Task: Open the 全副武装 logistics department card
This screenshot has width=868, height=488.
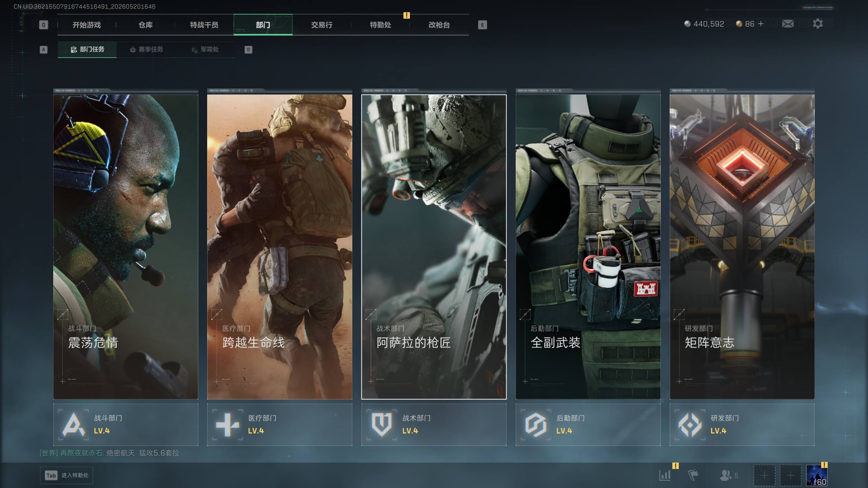Action: click(588, 247)
